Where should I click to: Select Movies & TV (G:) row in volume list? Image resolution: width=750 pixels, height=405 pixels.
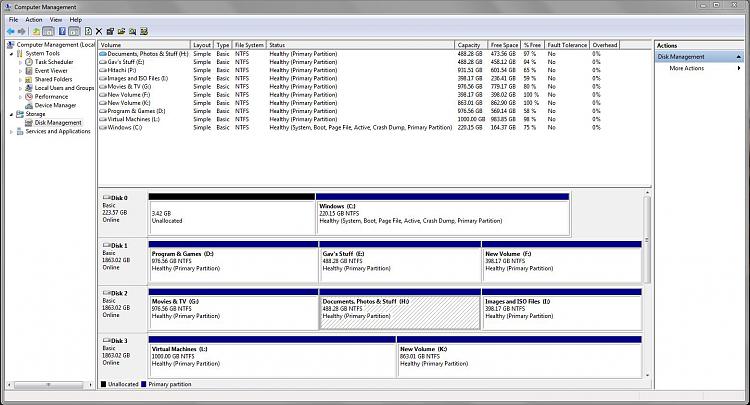(x=349, y=87)
